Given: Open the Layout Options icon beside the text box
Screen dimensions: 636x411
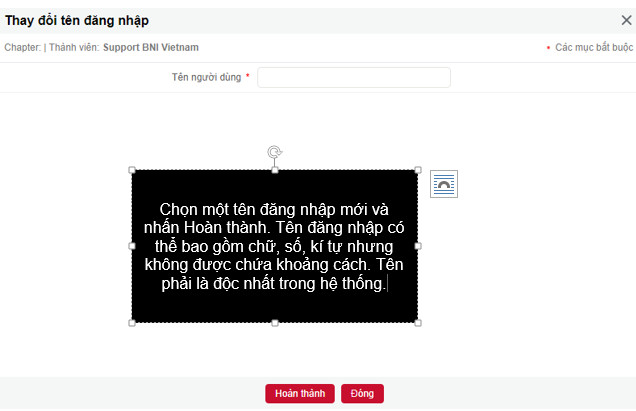Looking at the screenshot, I should click(x=444, y=184).
